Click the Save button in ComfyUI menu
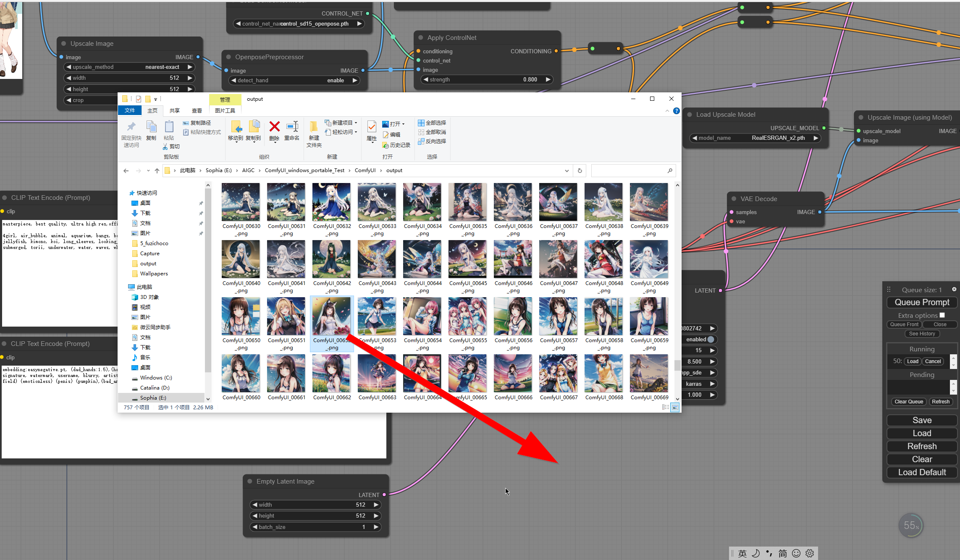 click(922, 420)
